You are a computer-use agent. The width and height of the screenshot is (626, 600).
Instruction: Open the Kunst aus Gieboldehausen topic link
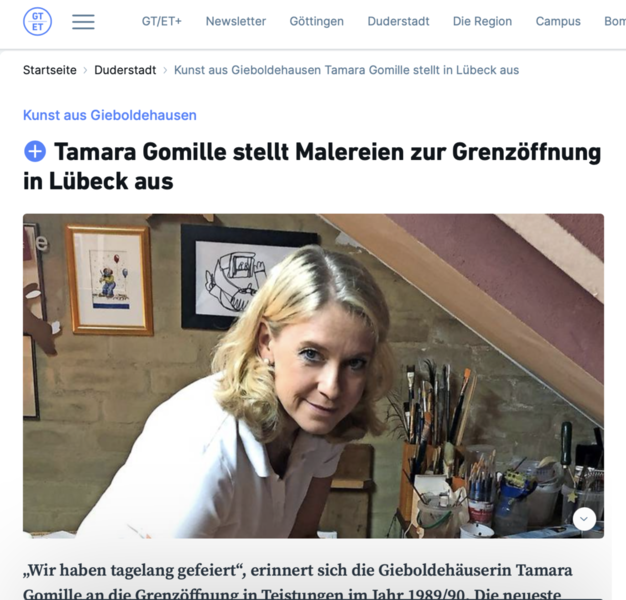tap(110, 115)
